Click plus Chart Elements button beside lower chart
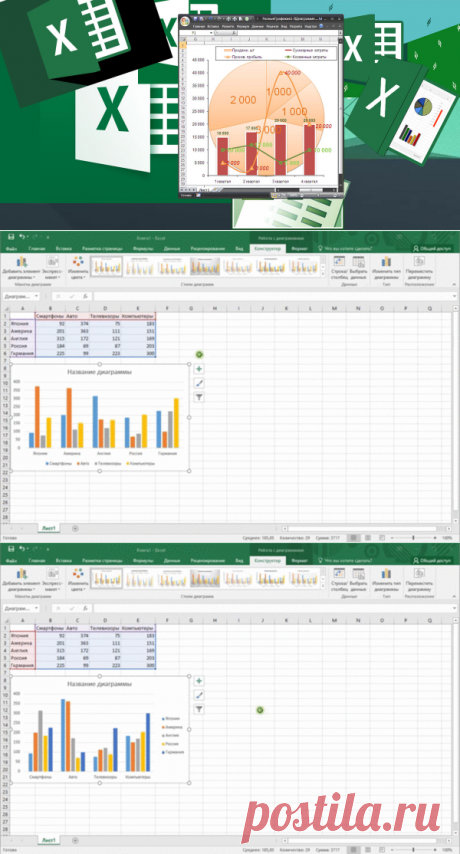The height and width of the screenshot is (854, 460). pos(199,681)
